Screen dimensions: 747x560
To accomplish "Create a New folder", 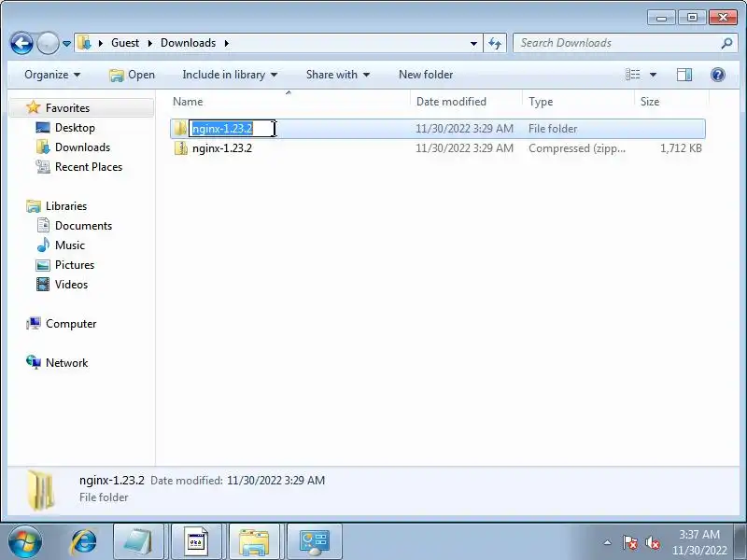I will (426, 75).
